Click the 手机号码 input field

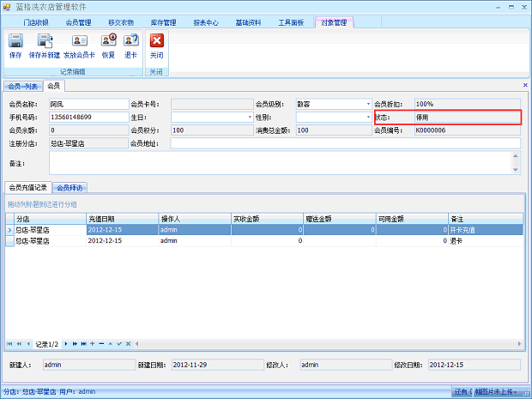(x=89, y=117)
